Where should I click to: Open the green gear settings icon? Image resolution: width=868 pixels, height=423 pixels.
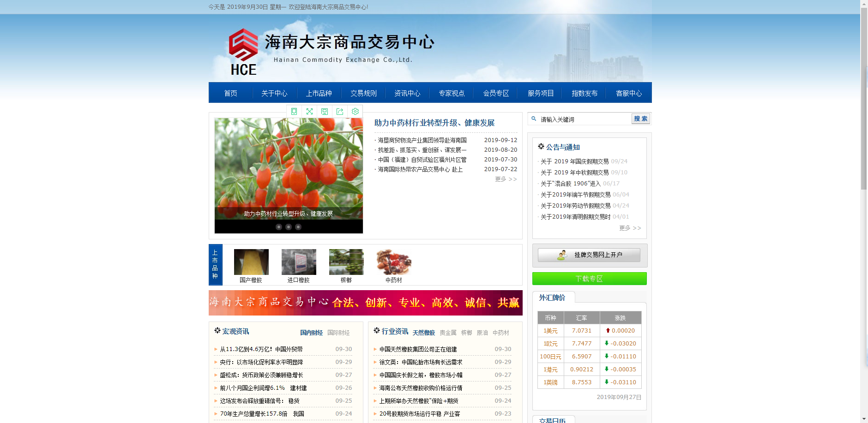tap(355, 112)
